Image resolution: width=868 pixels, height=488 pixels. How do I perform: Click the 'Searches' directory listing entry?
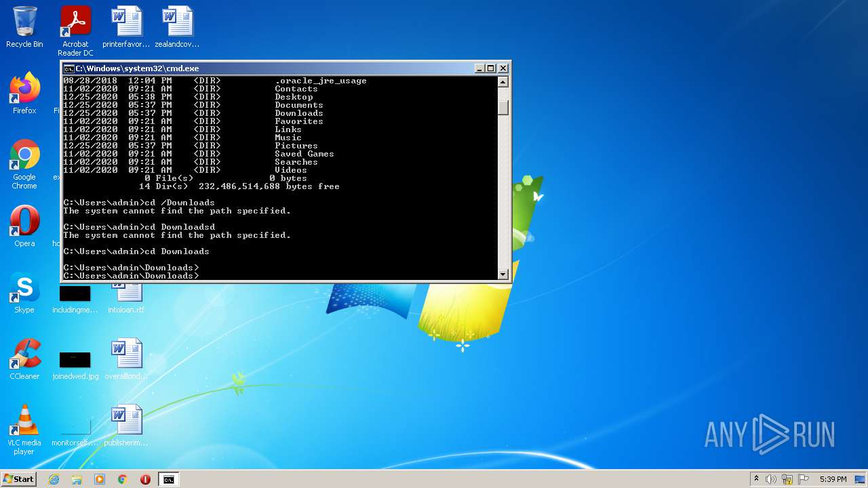(x=296, y=162)
